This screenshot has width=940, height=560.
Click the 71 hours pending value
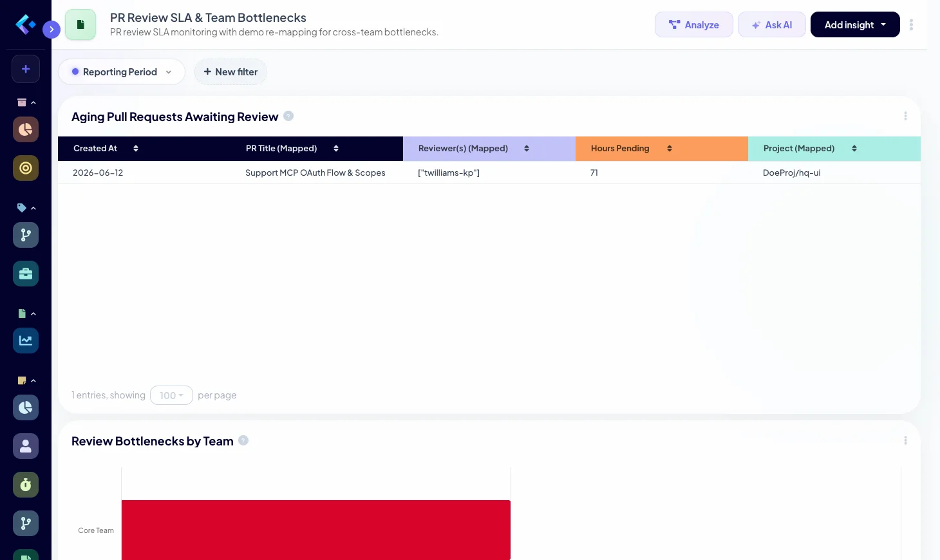594,173
